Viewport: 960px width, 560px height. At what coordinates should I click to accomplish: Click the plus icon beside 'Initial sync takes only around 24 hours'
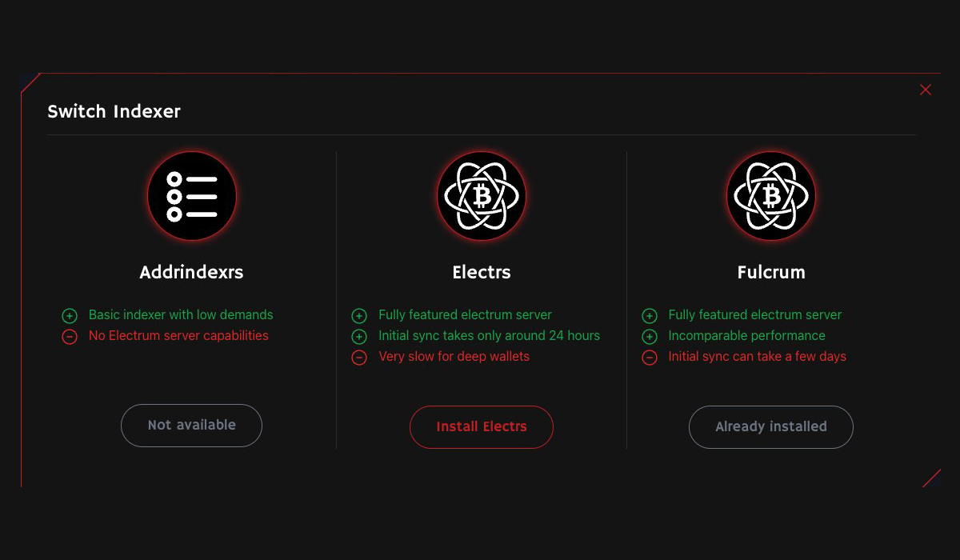click(x=358, y=336)
